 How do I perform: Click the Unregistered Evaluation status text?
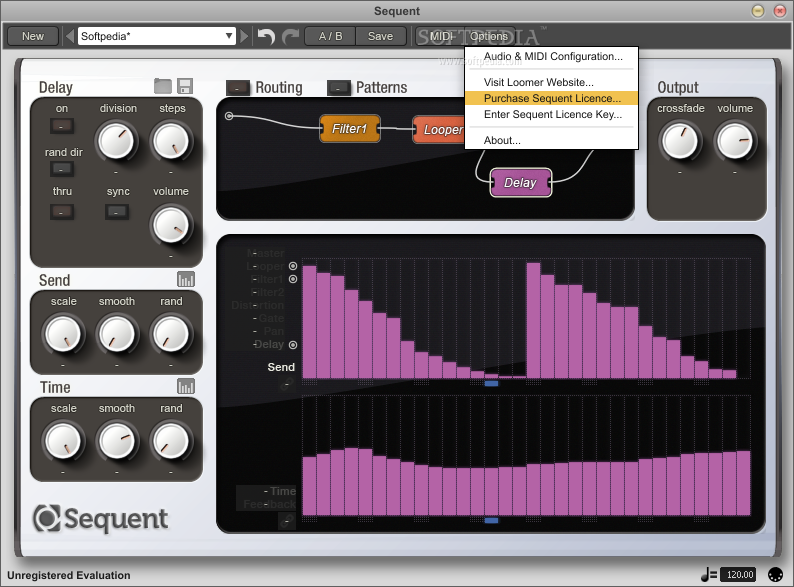(x=69, y=575)
